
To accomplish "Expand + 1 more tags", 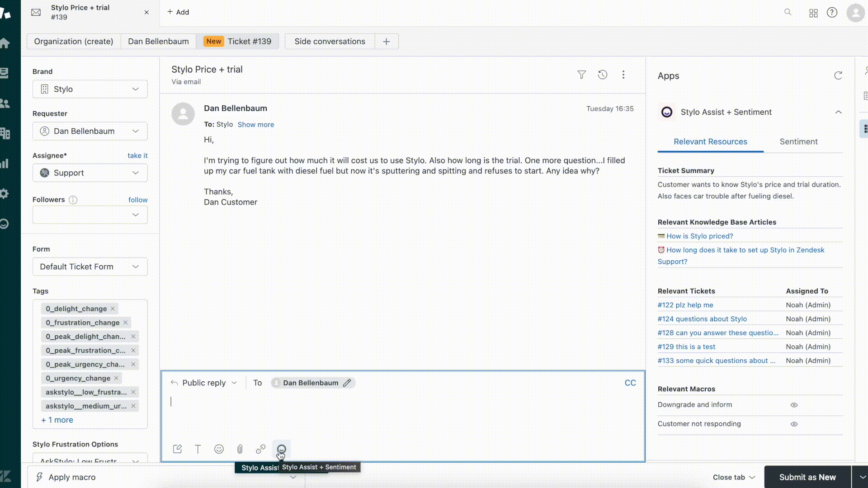I will coord(57,420).
